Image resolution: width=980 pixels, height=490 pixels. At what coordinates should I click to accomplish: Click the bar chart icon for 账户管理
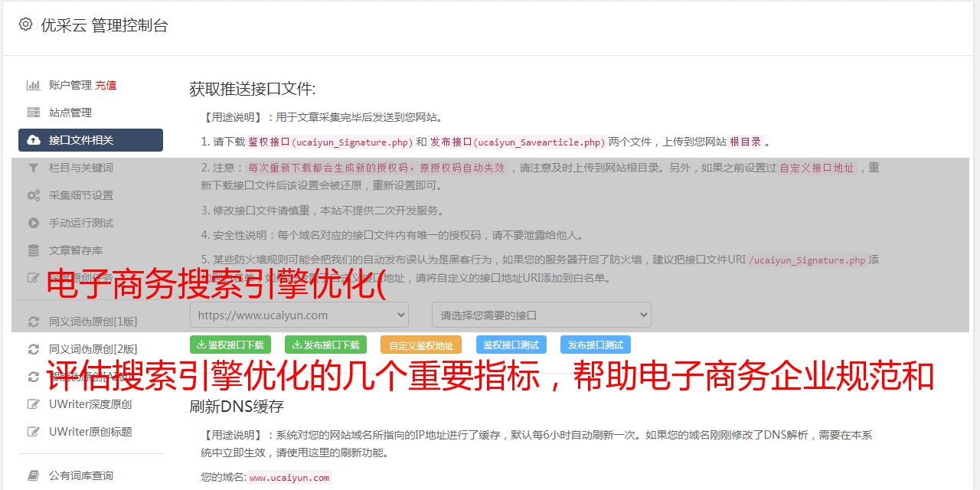pyautogui.click(x=34, y=85)
